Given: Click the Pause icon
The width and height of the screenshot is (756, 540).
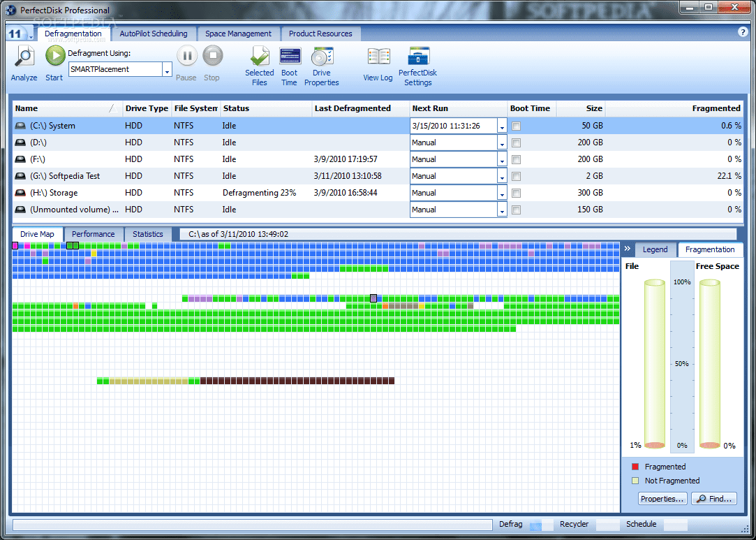Looking at the screenshot, I should [187, 56].
